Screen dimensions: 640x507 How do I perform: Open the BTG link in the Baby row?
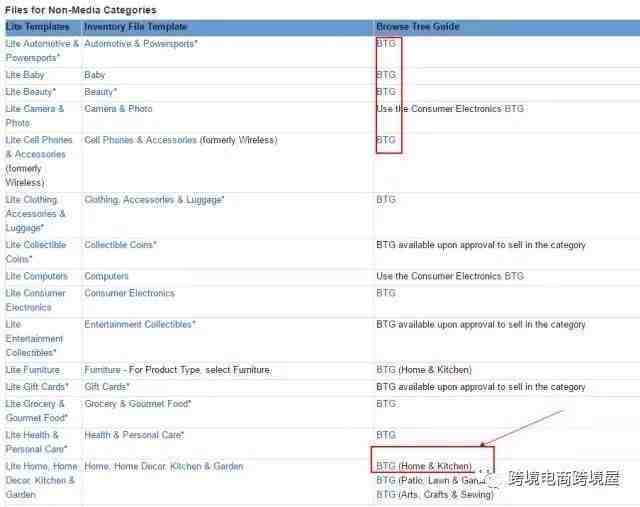pos(386,75)
